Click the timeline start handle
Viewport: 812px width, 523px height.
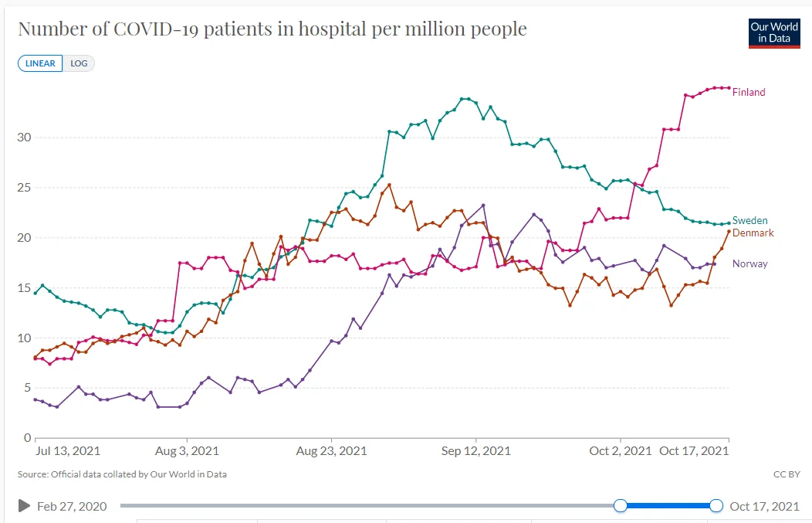tap(620, 506)
